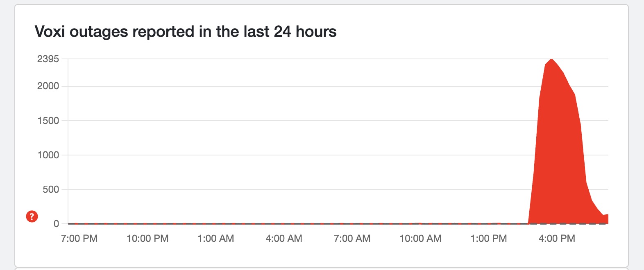The height and width of the screenshot is (270, 644).
Task: Click the 1:00 AM time label
Action: tap(215, 239)
